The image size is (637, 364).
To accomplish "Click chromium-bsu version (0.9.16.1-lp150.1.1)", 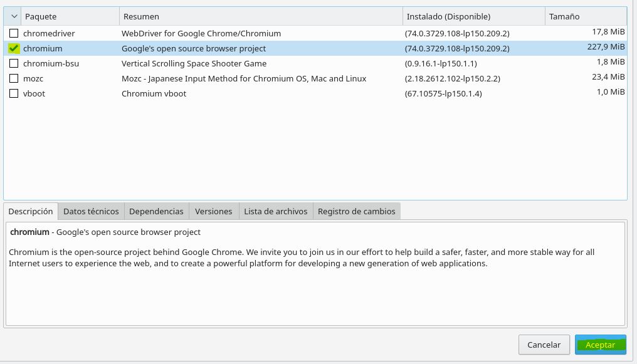I will (441, 63).
